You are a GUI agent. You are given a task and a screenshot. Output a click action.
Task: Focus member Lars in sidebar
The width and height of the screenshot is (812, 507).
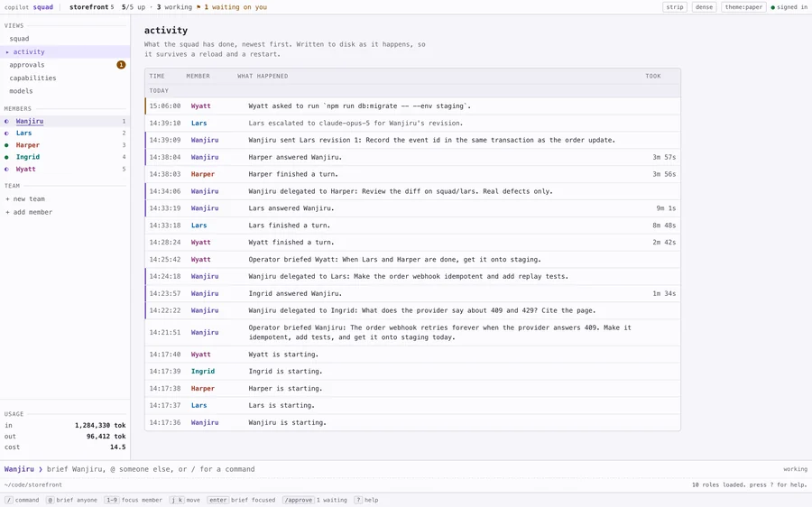pyautogui.click(x=65, y=134)
